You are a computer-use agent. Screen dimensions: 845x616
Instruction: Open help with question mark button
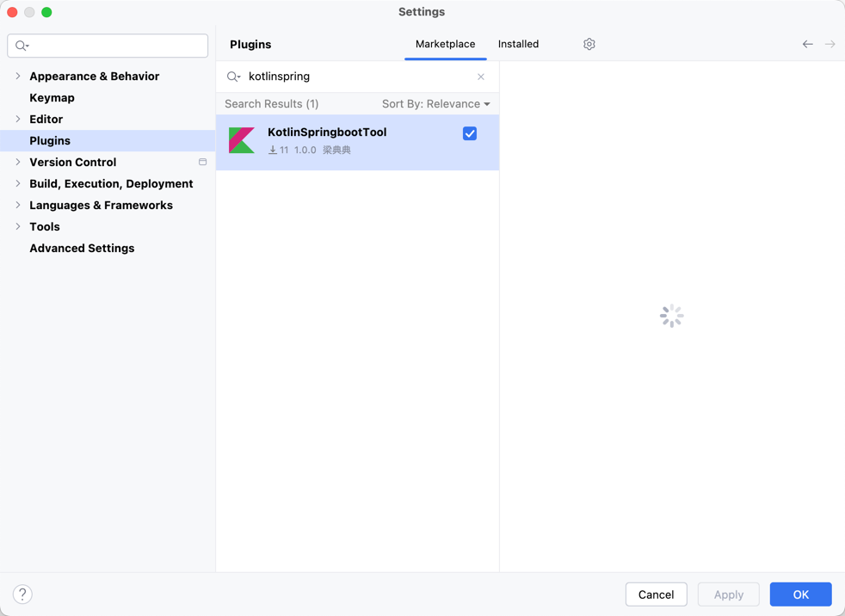pyautogui.click(x=22, y=594)
